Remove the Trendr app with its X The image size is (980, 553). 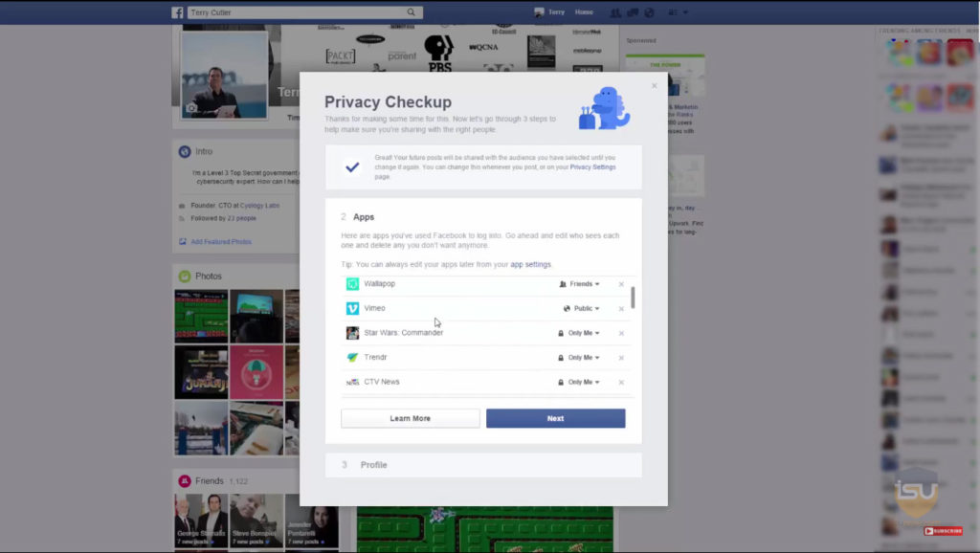tap(621, 358)
